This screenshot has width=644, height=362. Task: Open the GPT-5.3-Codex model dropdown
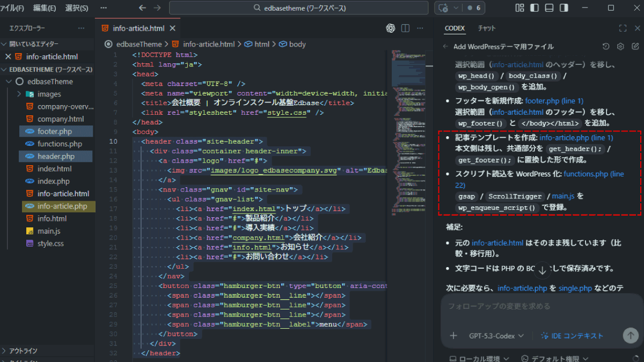point(496,336)
